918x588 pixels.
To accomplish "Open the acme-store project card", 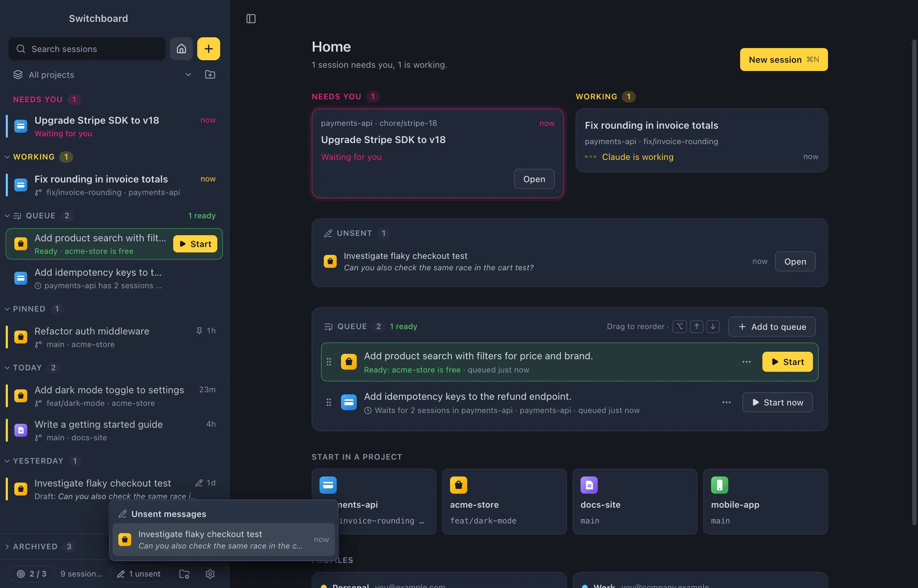I will click(504, 501).
